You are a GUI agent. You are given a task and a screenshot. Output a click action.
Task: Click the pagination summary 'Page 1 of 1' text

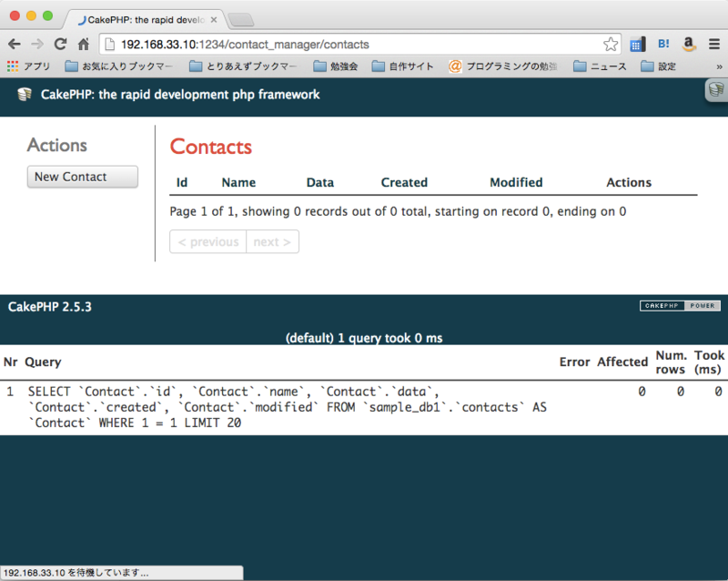coord(398,211)
